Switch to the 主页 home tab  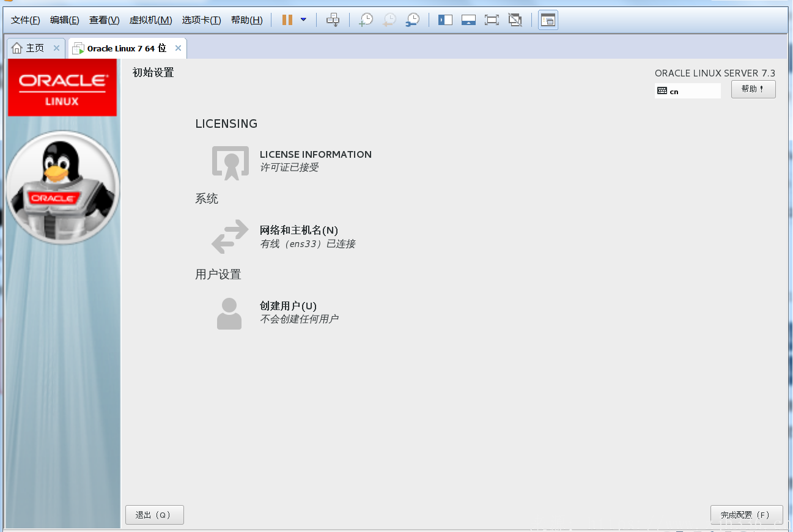pos(29,48)
